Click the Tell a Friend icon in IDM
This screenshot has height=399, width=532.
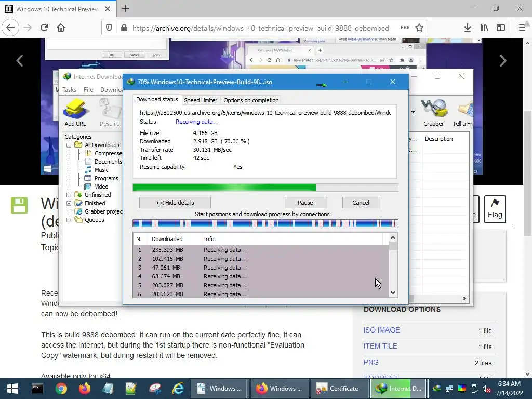(463, 112)
